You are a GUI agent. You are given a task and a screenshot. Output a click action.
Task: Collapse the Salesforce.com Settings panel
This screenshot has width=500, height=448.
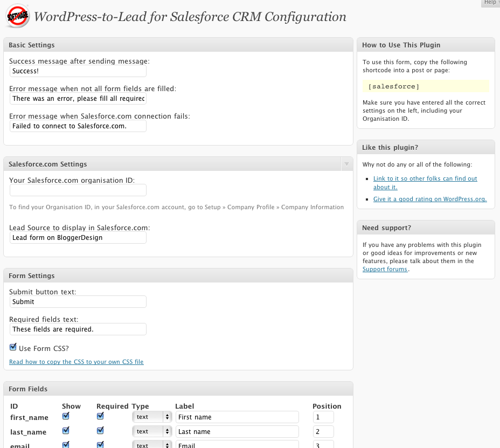(x=346, y=163)
